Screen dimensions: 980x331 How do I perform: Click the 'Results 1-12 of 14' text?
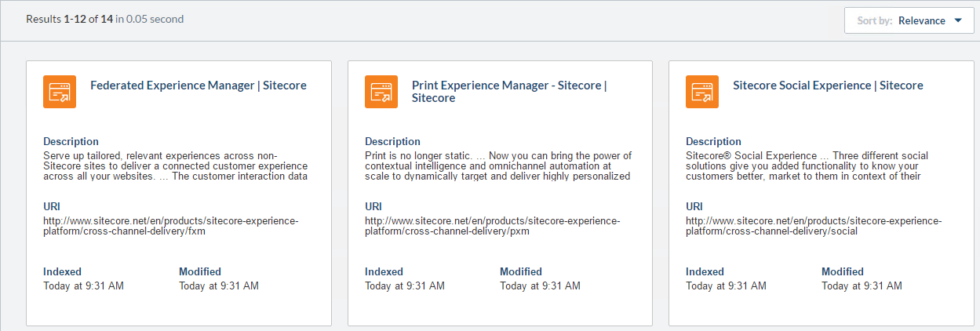(69, 19)
